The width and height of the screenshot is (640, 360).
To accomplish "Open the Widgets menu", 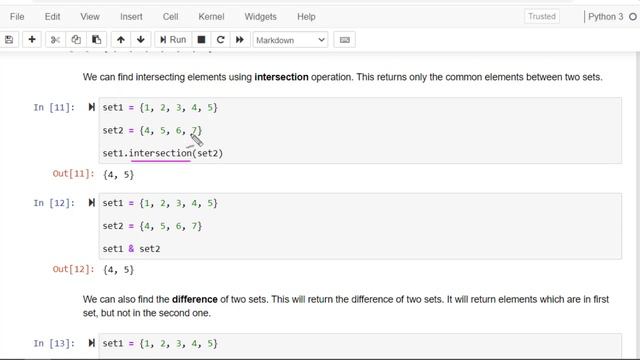I will point(260,17).
